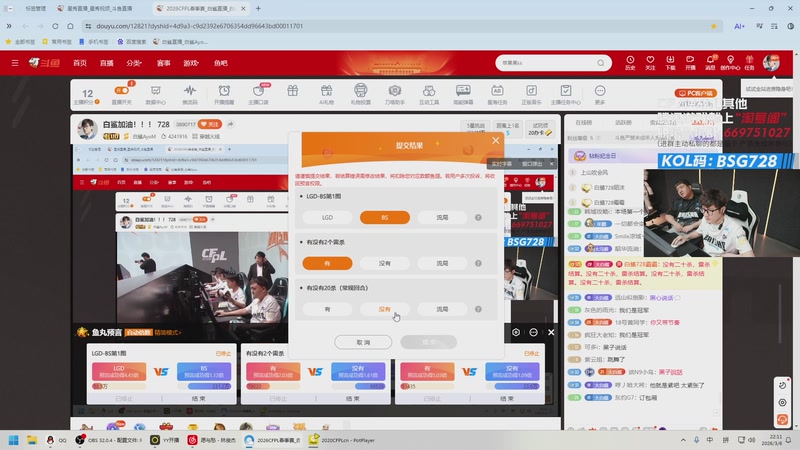Viewport: 800px width, 450px height.
Task: Select LGD as winner of LGD-BS game 1
Action: (327, 217)
